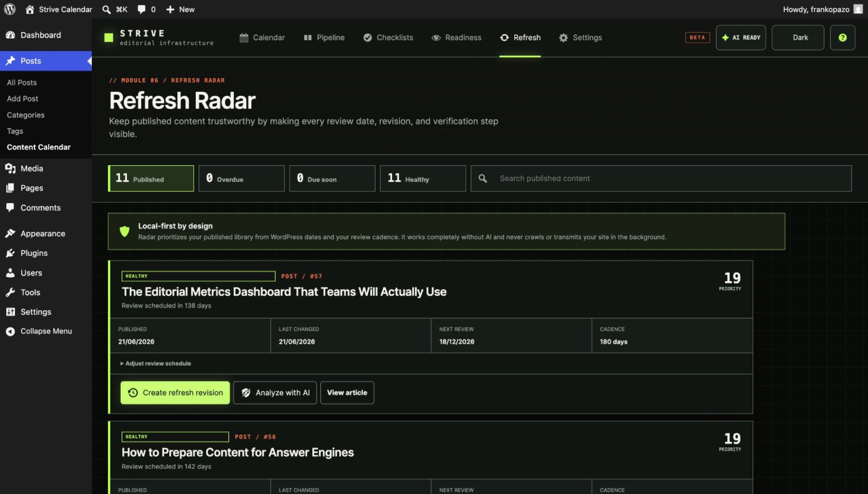This screenshot has width=868, height=494.
Task: Click the green shield icon in Local-first notice
Action: coord(124,231)
